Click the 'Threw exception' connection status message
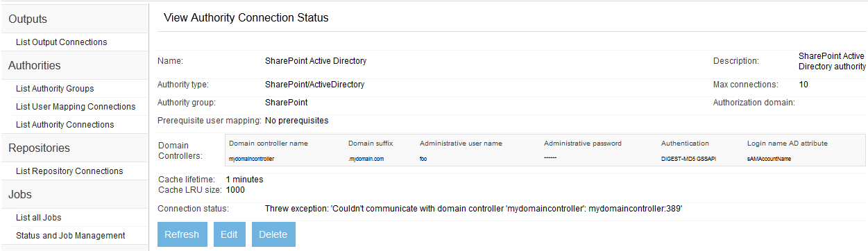Viewport: 868px width, 251px height. coord(474,209)
